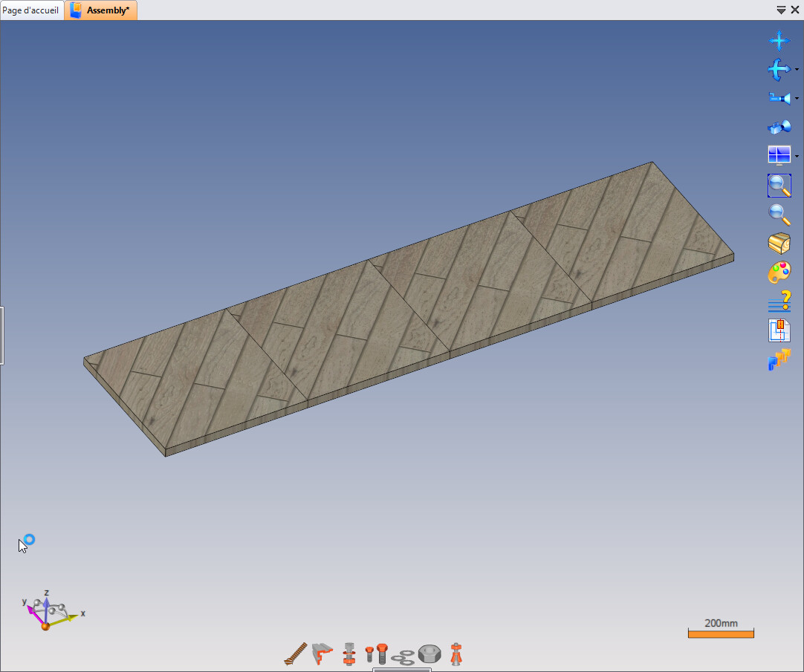Choose the profile bracket component tool
Image resolution: width=804 pixels, height=672 pixels.
[x=322, y=654]
